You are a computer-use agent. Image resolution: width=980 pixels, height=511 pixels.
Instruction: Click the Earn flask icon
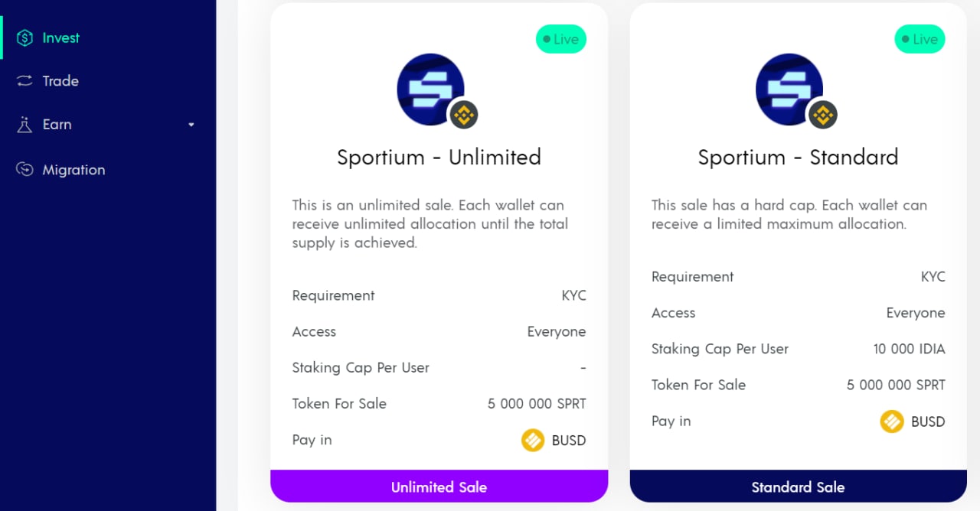pos(24,125)
